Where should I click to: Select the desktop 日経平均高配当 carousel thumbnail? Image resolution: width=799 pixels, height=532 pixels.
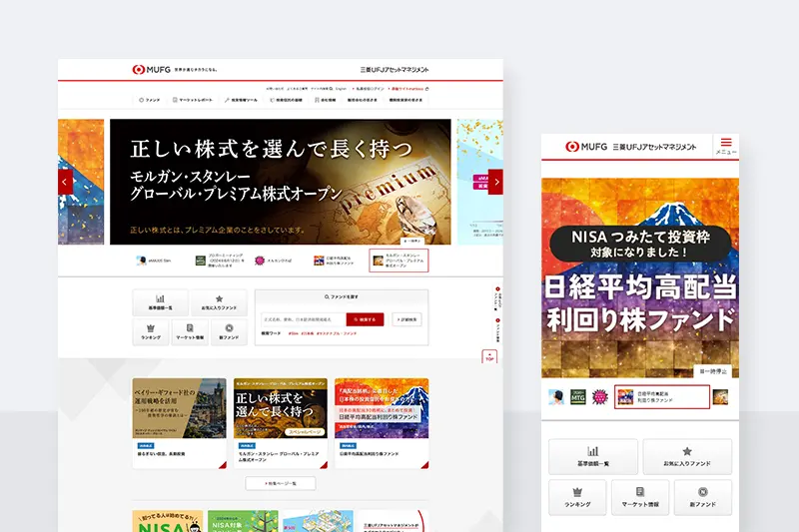point(335,261)
